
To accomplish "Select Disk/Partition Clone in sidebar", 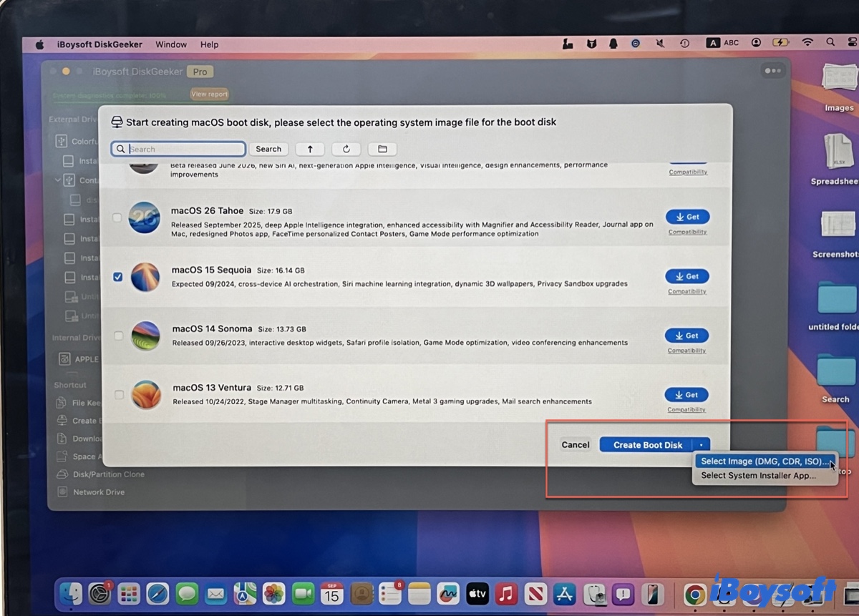I will (108, 474).
